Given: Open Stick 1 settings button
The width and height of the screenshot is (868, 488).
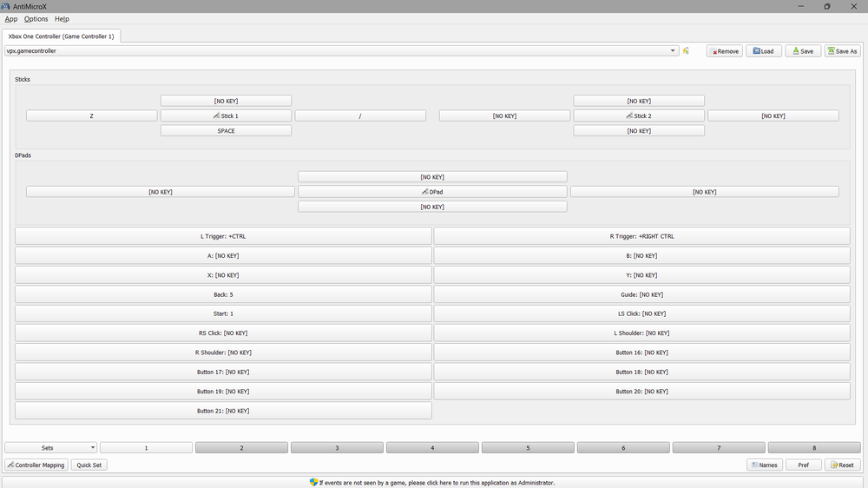Looking at the screenshot, I should coord(226,115).
